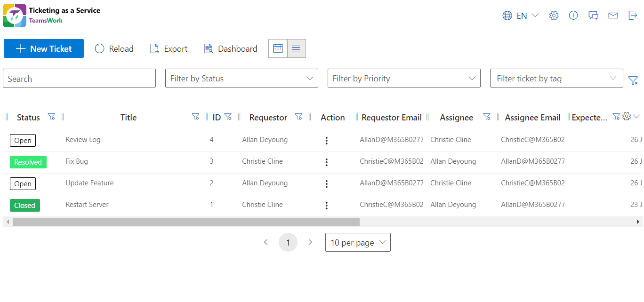644x302 pixels.
Task: Open column settings gear in table header
Action: click(x=627, y=116)
